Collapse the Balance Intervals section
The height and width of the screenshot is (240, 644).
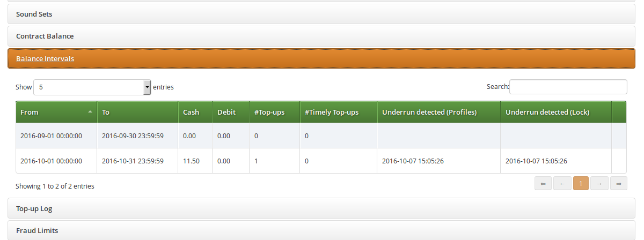(x=45, y=58)
